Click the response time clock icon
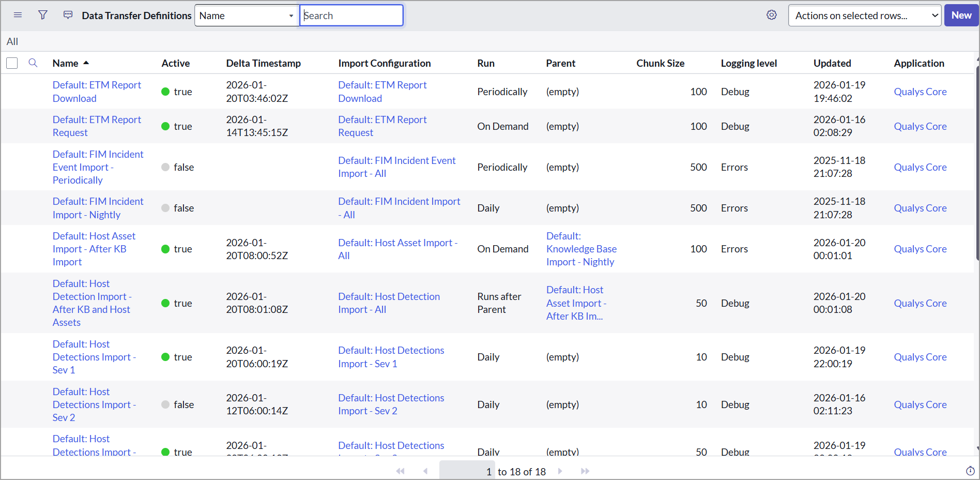The height and width of the screenshot is (480, 980). 970,471
